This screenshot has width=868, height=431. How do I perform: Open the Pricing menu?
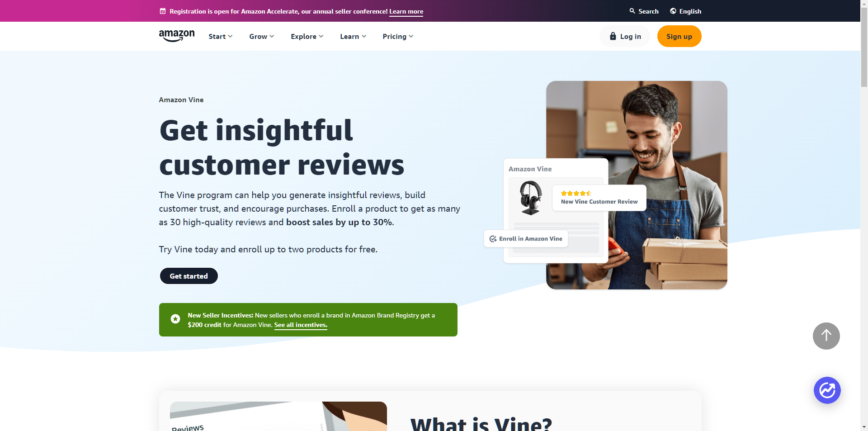pos(398,37)
